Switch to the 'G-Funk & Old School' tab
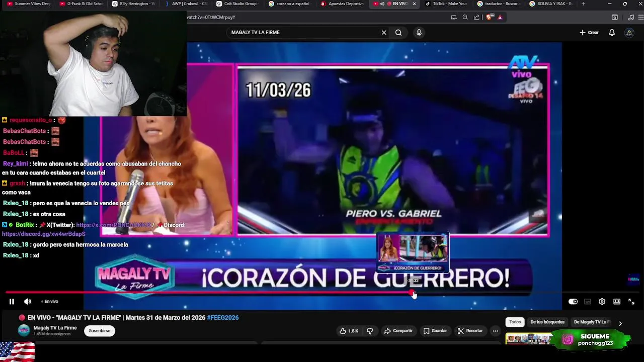 [82, 4]
